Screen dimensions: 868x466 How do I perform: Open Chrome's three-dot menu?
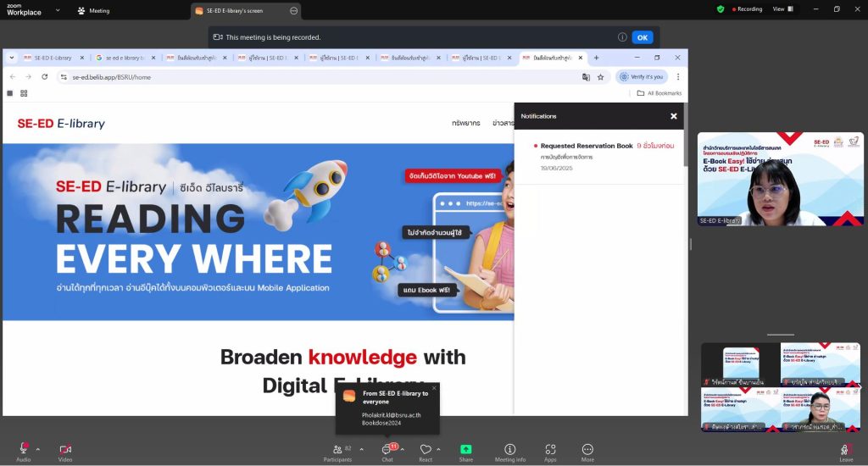click(x=678, y=77)
